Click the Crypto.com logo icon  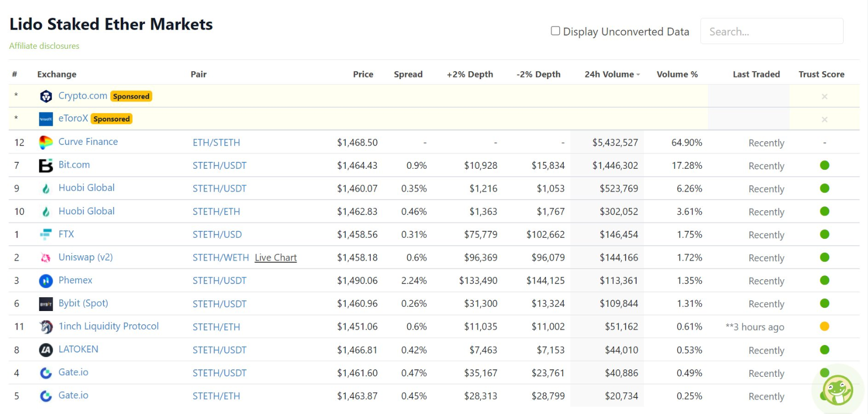point(46,96)
